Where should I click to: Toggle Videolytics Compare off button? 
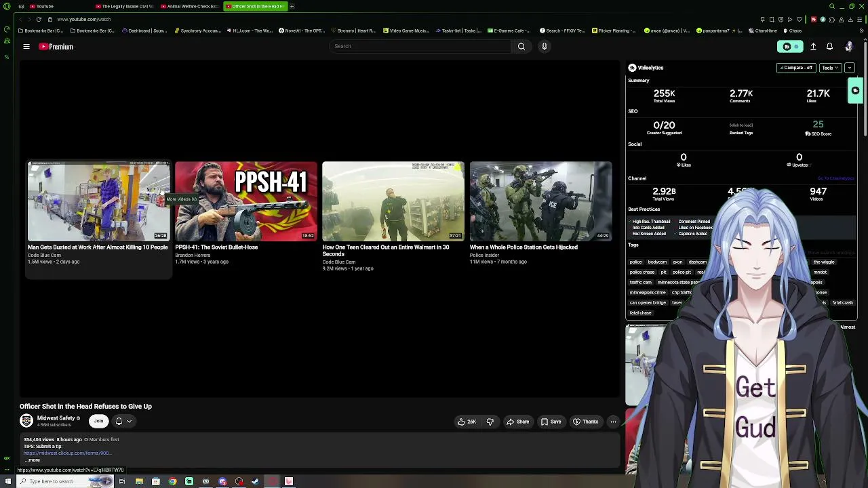click(795, 68)
